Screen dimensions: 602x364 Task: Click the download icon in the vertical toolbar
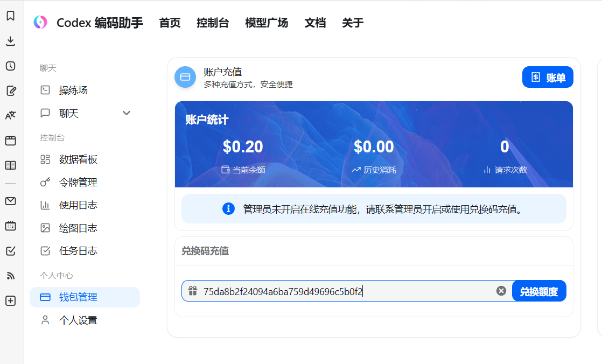[x=10, y=41]
